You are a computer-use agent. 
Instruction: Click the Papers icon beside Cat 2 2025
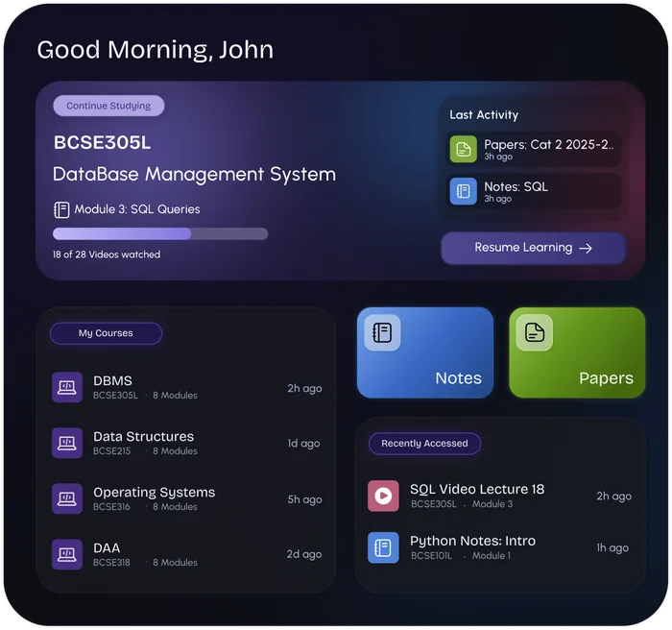pos(463,149)
